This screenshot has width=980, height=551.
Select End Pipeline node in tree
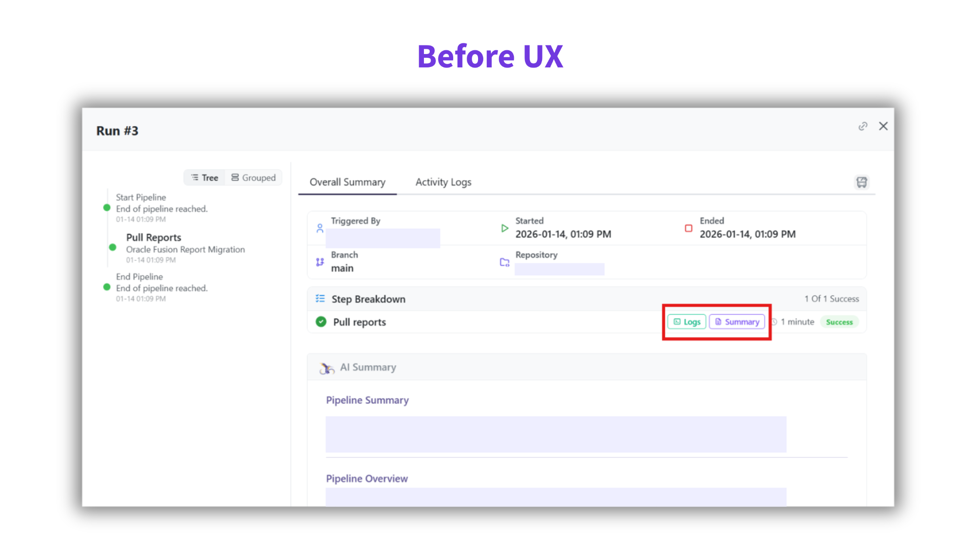(139, 277)
